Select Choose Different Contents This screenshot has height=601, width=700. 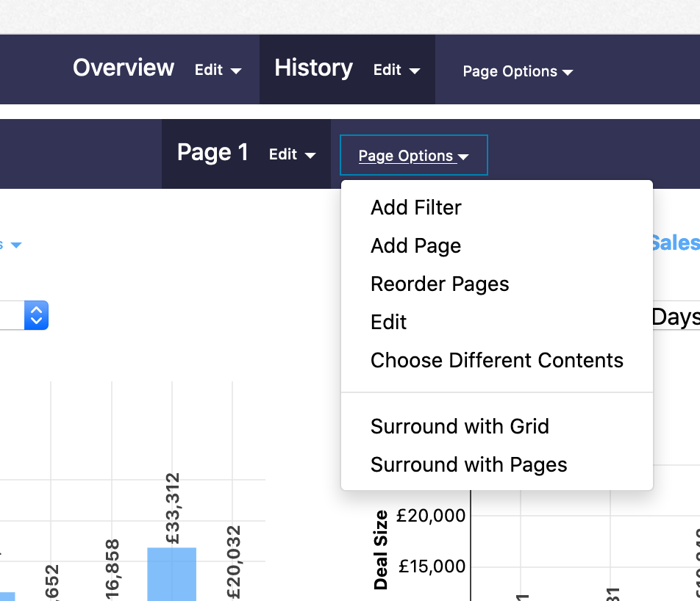[x=496, y=360]
